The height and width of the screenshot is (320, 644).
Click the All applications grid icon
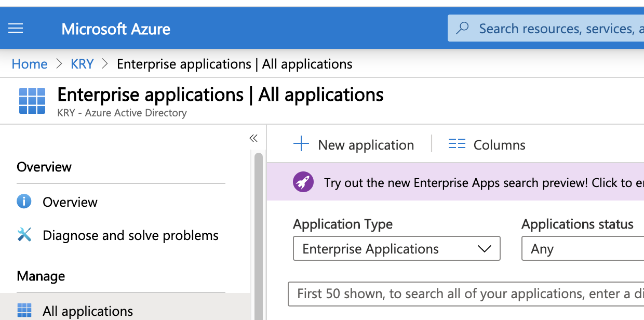coord(24,311)
